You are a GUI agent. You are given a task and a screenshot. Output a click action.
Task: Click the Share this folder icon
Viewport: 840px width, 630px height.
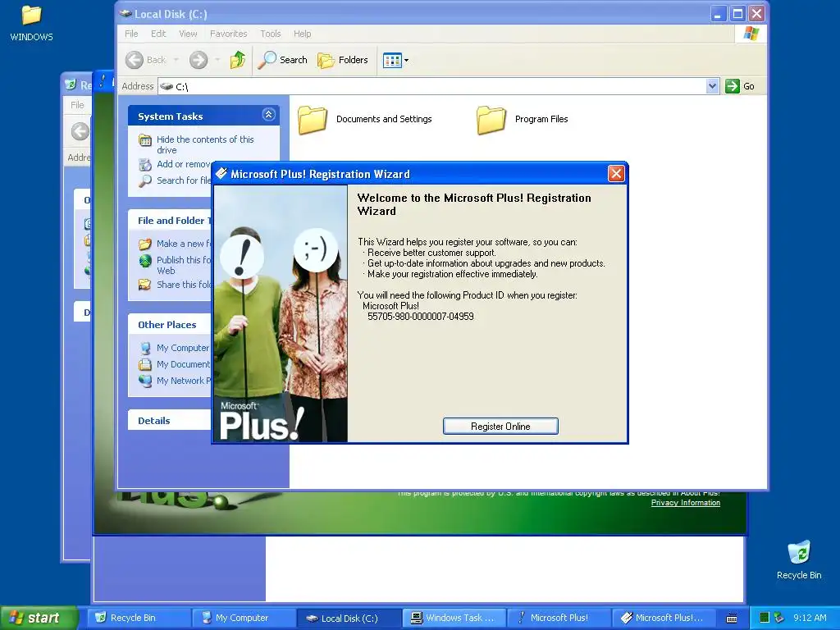(144, 285)
